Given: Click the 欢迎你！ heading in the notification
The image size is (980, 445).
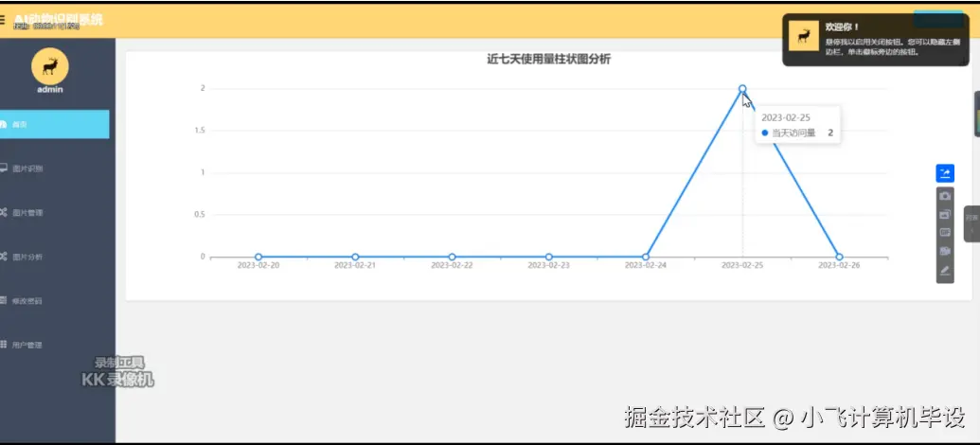Looking at the screenshot, I should click(x=842, y=27).
